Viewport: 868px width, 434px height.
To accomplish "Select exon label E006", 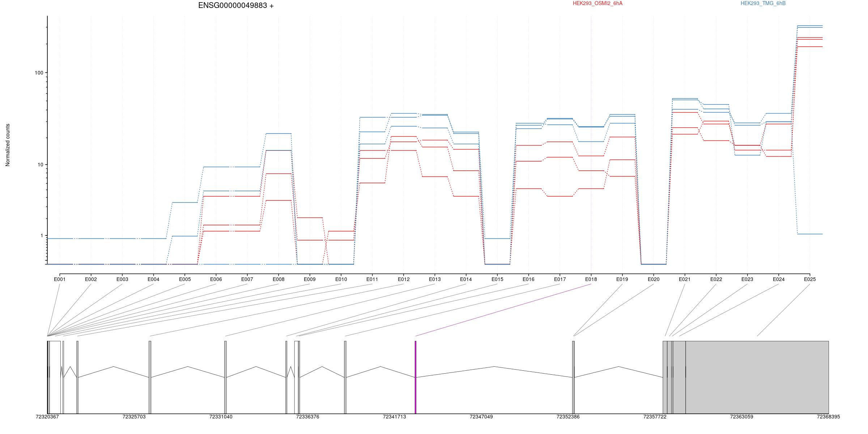I will coord(216,279).
